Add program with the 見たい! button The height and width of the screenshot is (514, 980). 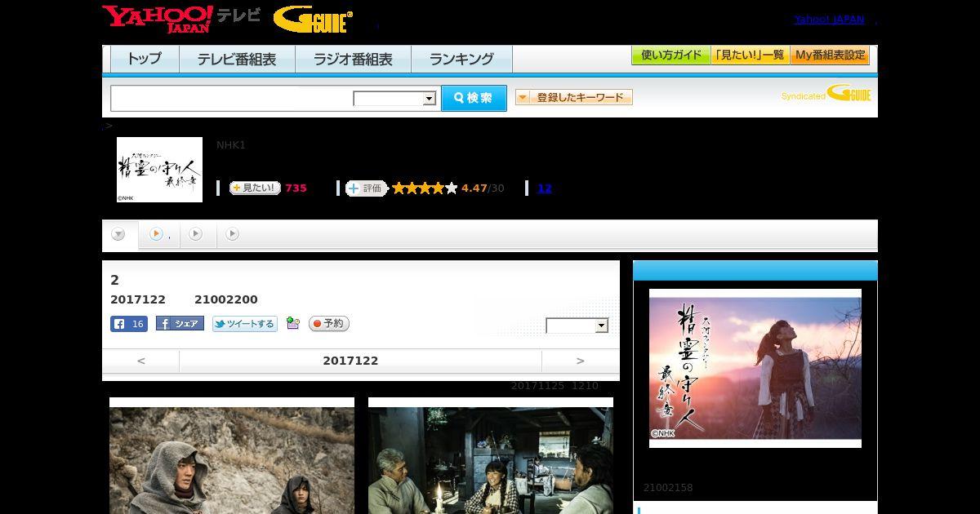point(255,188)
